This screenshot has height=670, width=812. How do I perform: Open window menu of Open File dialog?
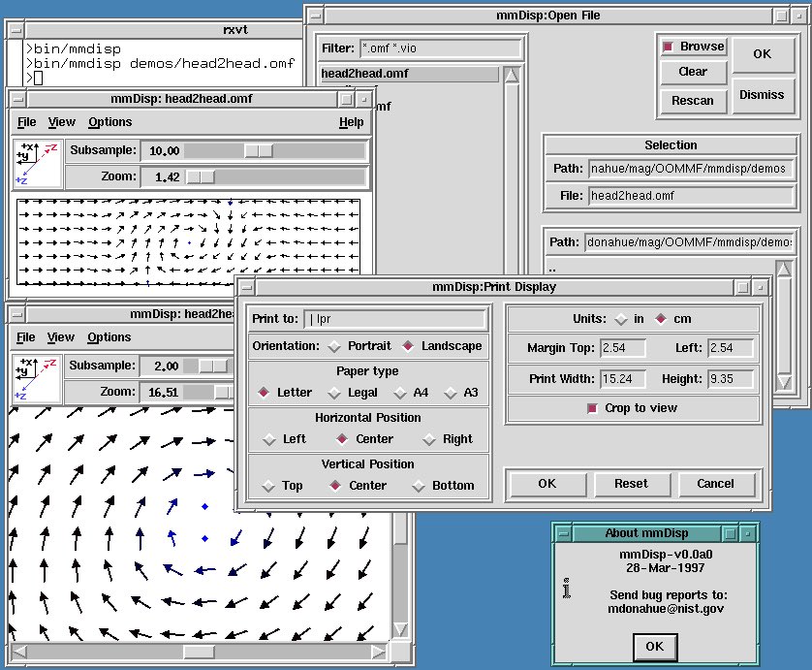coord(315,16)
